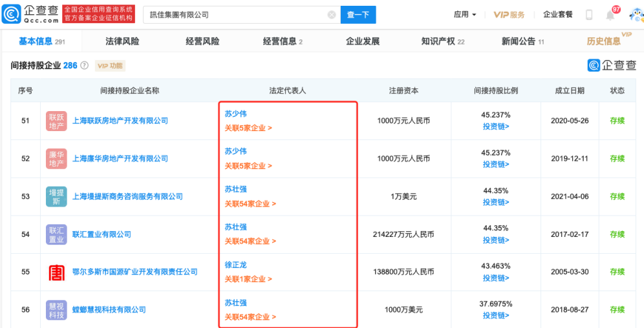Screen dimensions: 644x328
Task: Click the 查一下 search button
Action: [358, 15]
